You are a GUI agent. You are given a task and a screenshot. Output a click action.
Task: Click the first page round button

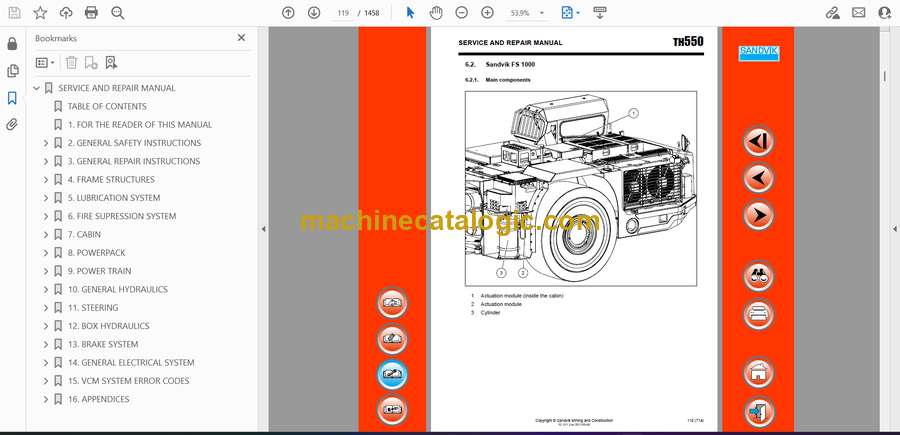pyautogui.click(x=758, y=141)
